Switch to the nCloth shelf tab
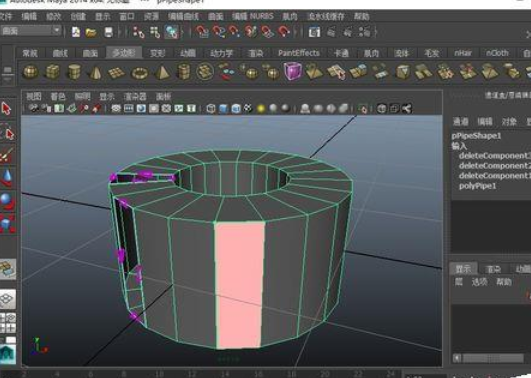Image resolution: width=531 pixels, height=378 pixels. point(497,53)
